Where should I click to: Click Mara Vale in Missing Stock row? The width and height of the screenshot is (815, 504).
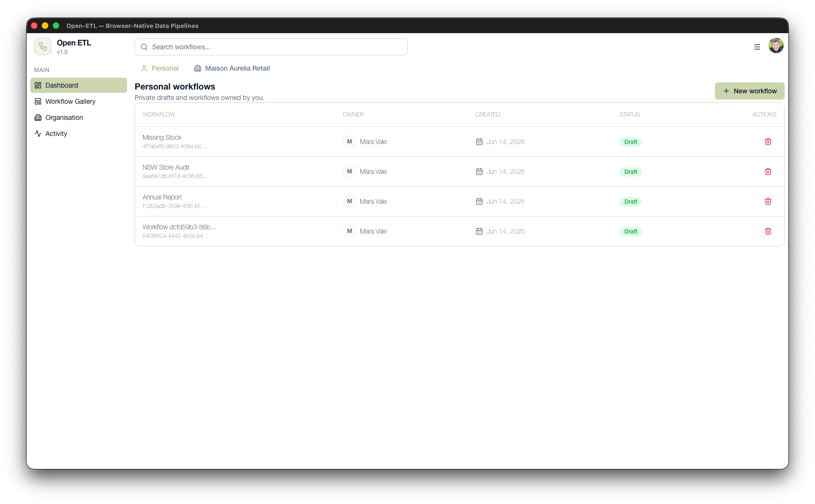coord(373,142)
